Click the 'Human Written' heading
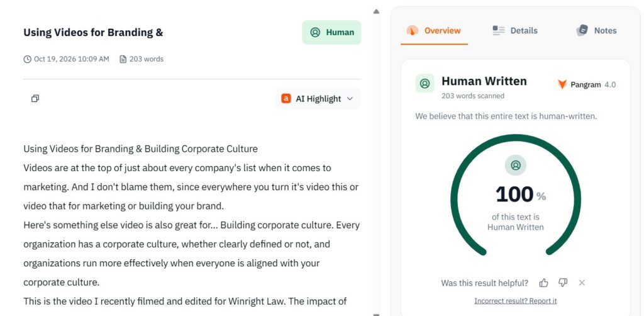 [x=484, y=81]
